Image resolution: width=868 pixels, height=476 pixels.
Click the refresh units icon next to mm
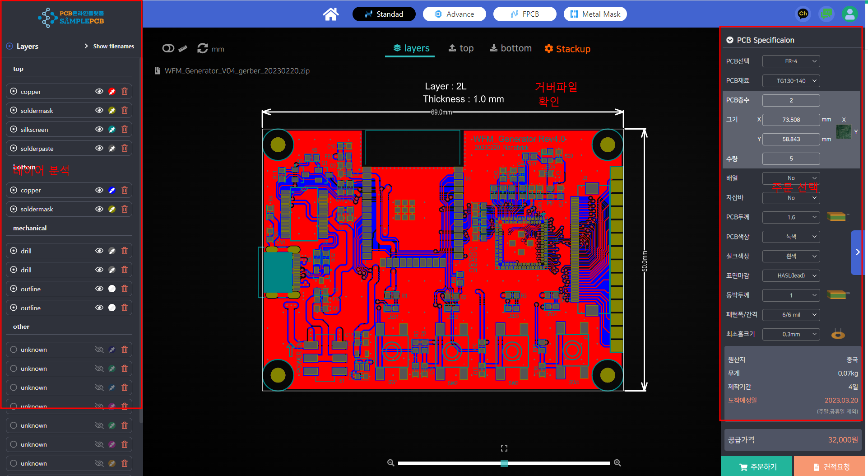tap(203, 48)
